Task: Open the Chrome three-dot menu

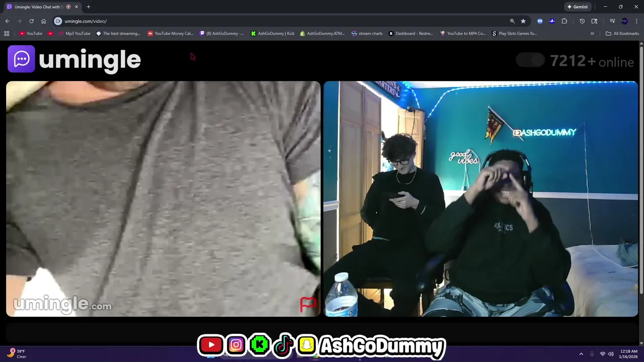Action: pos(636,21)
